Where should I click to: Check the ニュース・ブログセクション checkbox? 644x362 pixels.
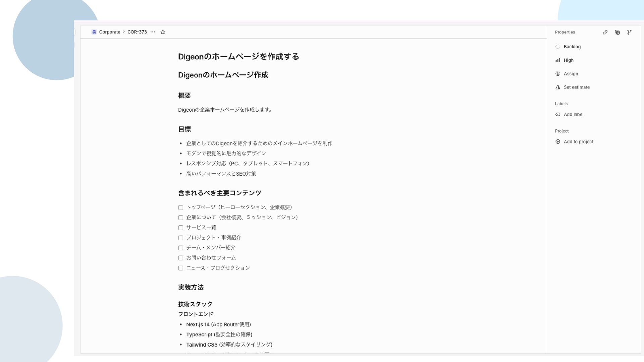pos(180,268)
